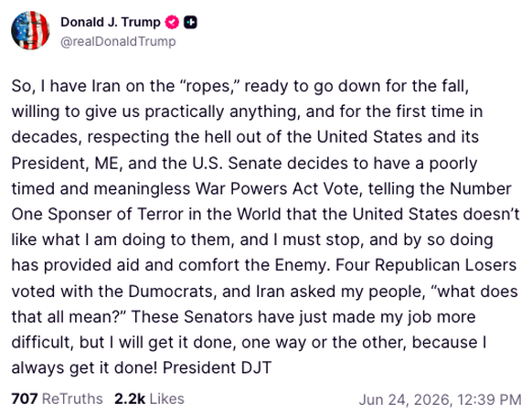532x415 pixels.
Task: Click the black plus badge beside name
Action: coord(190,23)
